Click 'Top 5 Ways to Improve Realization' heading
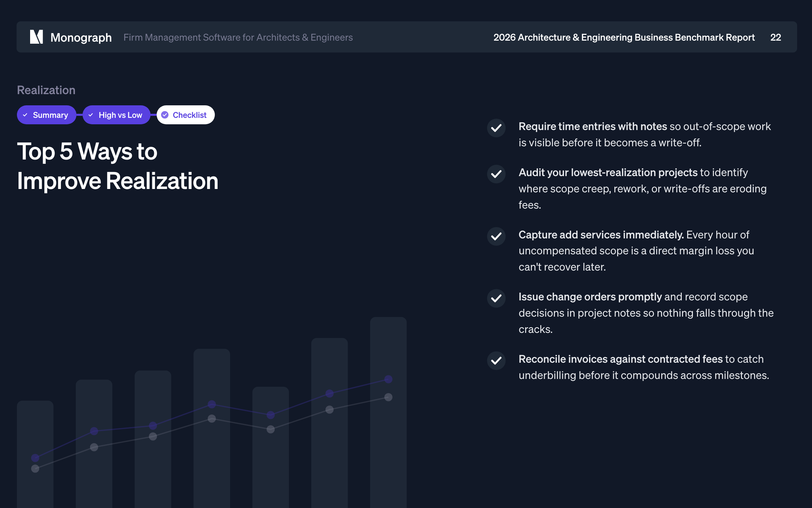Image resolution: width=812 pixels, height=508 pixels. pos(117,166)
